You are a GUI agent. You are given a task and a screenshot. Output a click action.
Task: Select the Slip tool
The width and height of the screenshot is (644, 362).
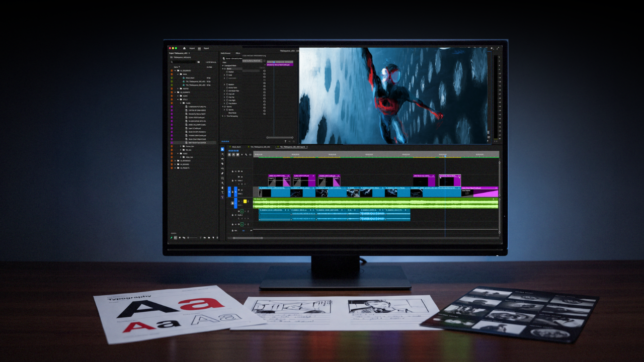click(222, 168)
